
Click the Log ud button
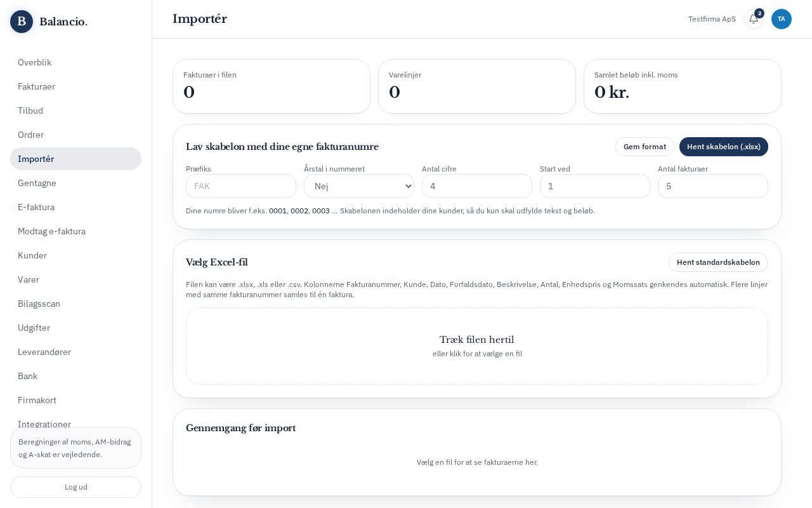pyautogui.click(x=75, y=487)
